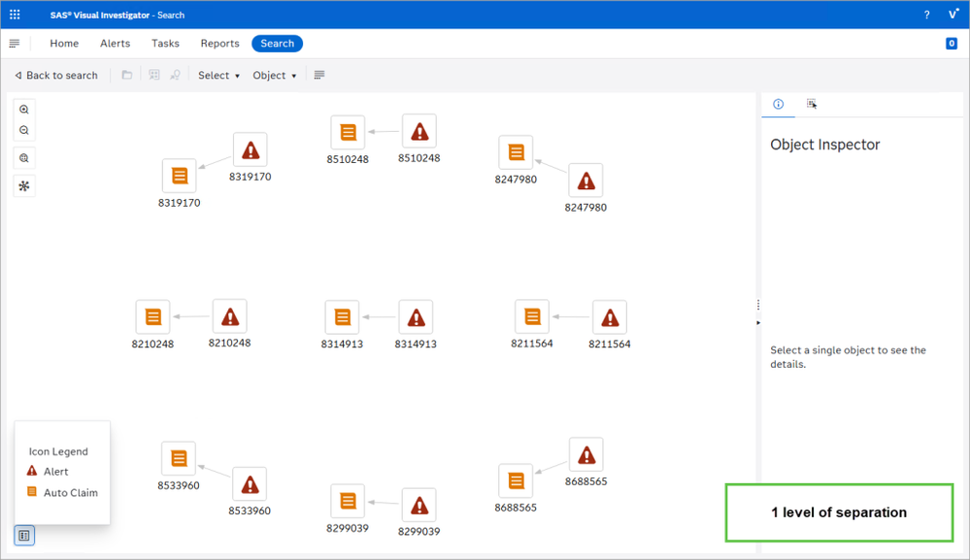
Task: Open the notifications counter badge
Action: point(952,44)
